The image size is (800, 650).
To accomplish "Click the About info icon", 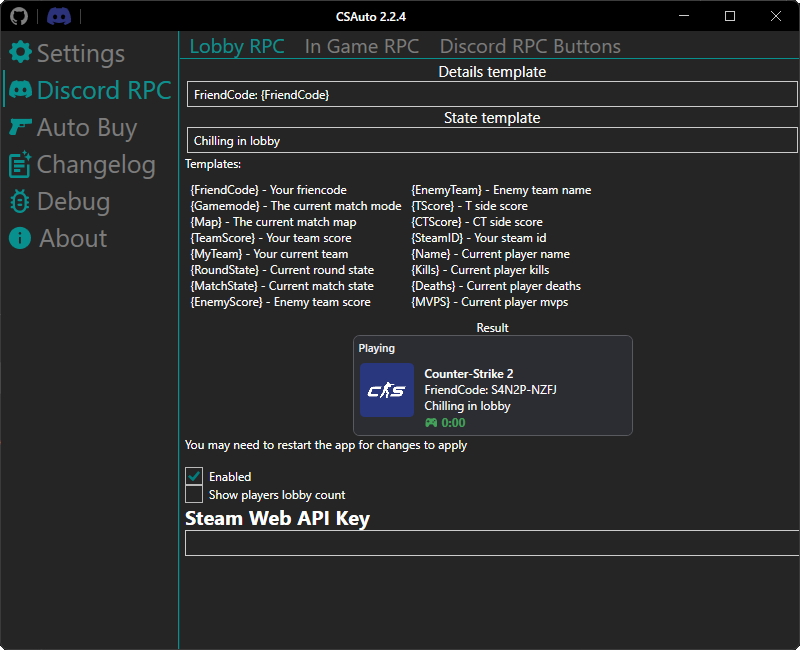I will pos(20,238).
